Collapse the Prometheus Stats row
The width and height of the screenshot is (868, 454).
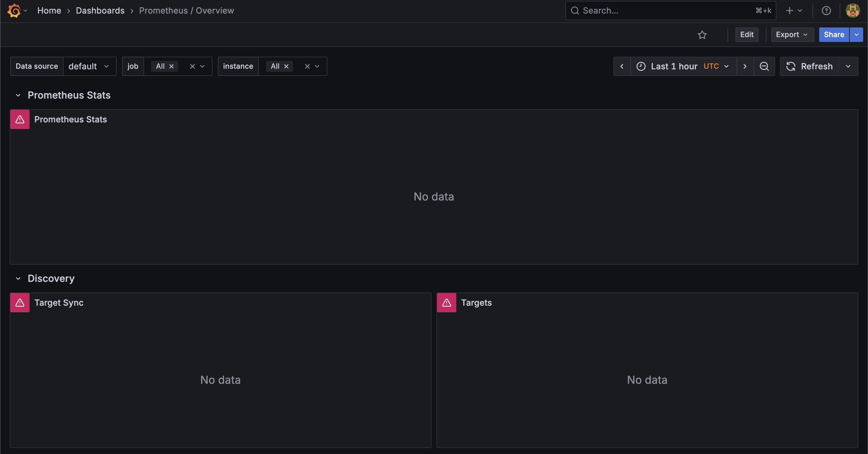[x=18, y=95]
